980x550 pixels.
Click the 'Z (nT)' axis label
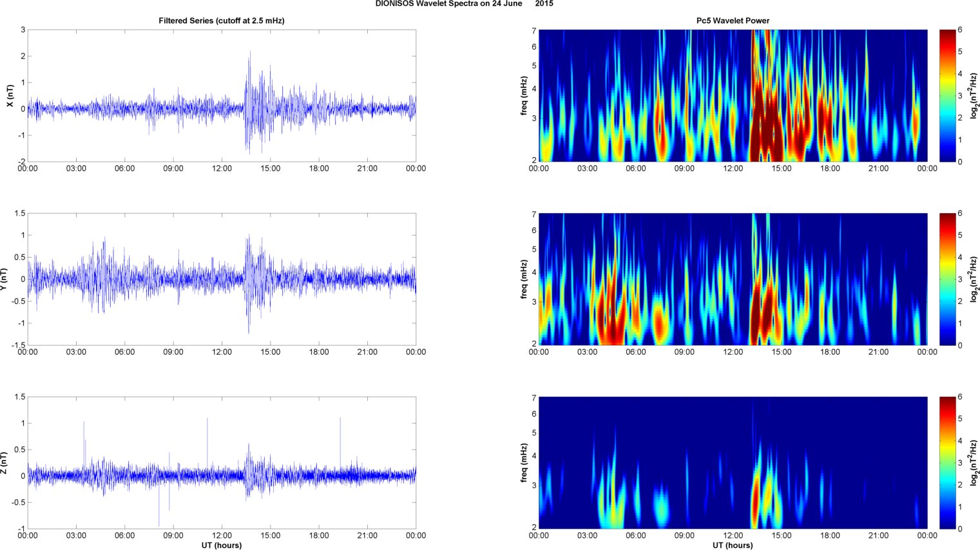pyautogui.click(x=5, y=463)
